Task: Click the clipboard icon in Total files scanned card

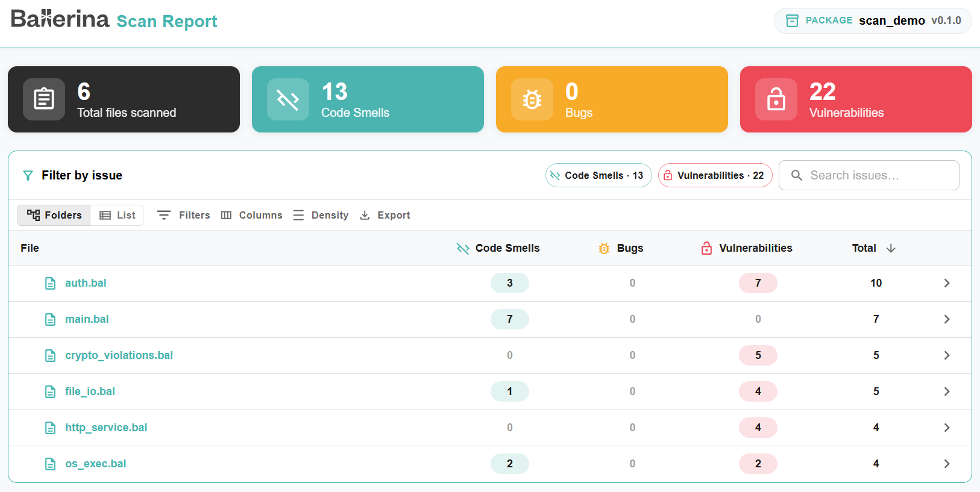Action: [x=44, y=99]
